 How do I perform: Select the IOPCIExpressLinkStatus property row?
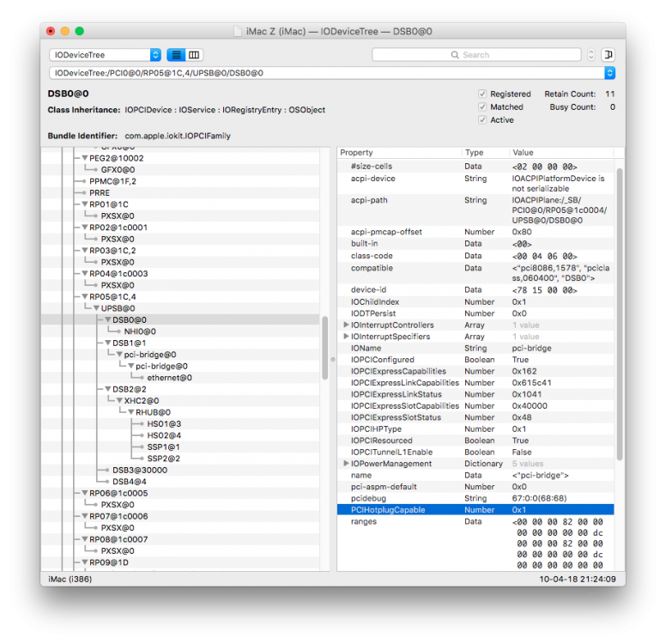click(x=475, y=394)
